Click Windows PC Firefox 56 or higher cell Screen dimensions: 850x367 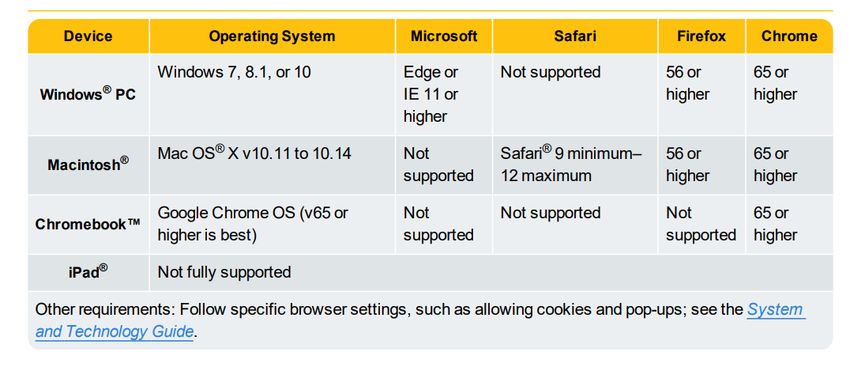click(702, 94)
